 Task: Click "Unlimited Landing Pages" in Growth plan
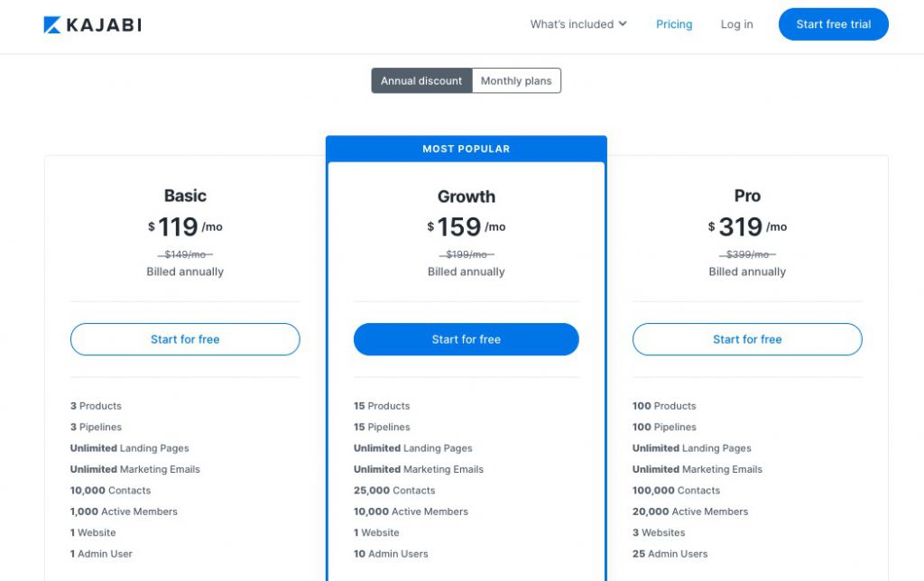(x=413, y=448)
